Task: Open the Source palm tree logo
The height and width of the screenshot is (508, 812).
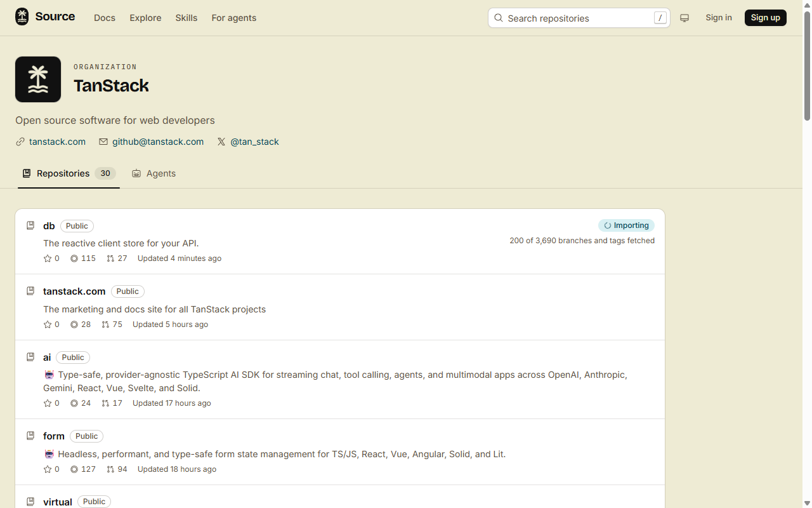Action: point(22,17)
